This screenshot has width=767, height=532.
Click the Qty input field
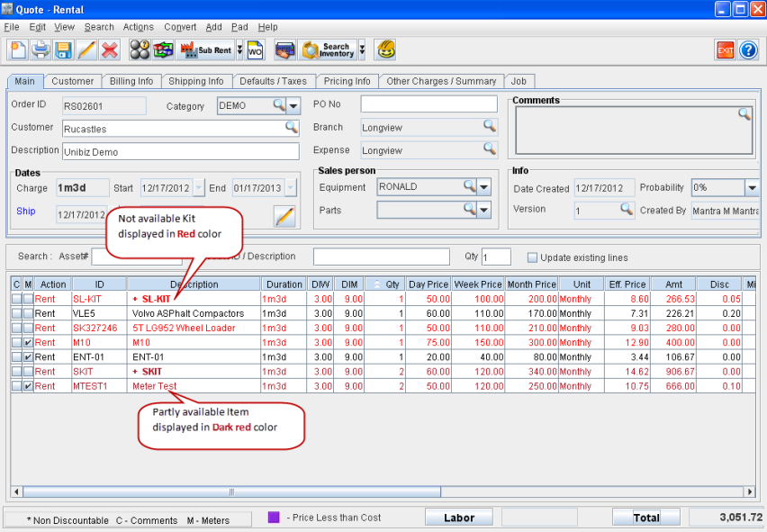496,257
